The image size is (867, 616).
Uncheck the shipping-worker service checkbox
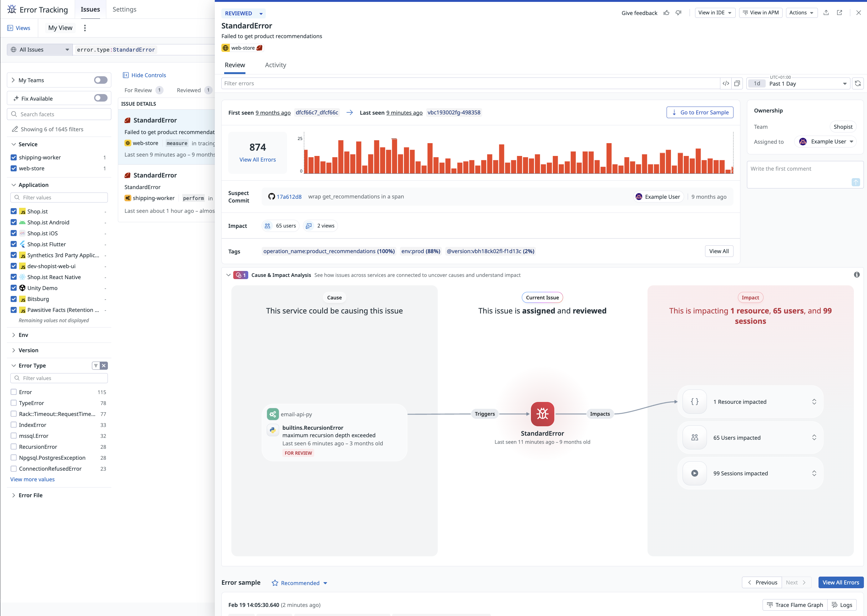click(14, 158)
